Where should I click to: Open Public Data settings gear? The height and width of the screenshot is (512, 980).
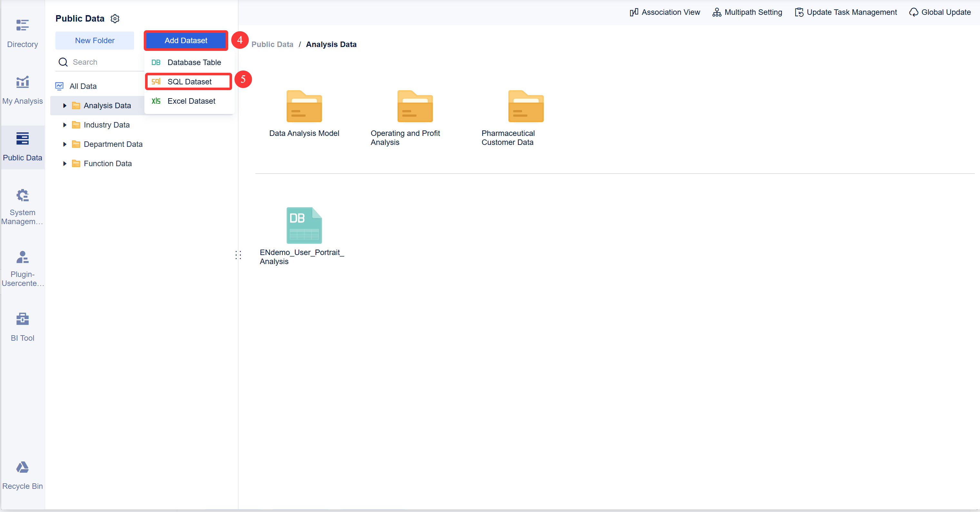click(114, 18)
